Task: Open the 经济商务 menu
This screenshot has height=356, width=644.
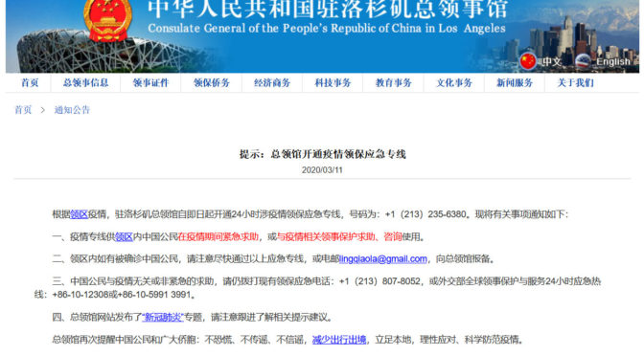Action: pyautogui.click(x=272, y=83)
